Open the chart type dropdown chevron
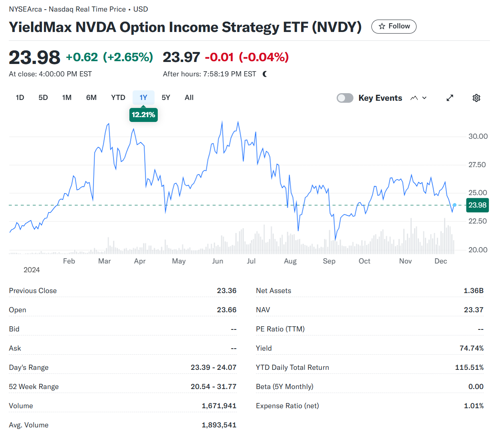The image size is (504, 435). pyautogui.click(x=425, y=98)
